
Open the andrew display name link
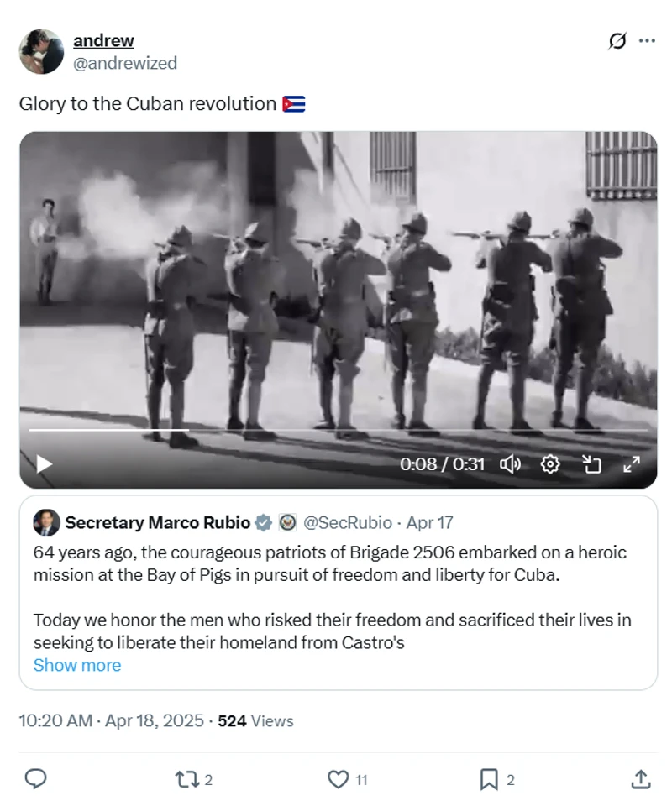(x=103, y=40)
